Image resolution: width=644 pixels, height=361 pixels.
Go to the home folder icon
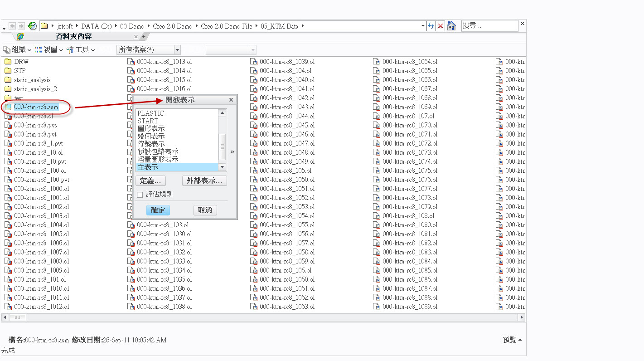pos(451,26)
